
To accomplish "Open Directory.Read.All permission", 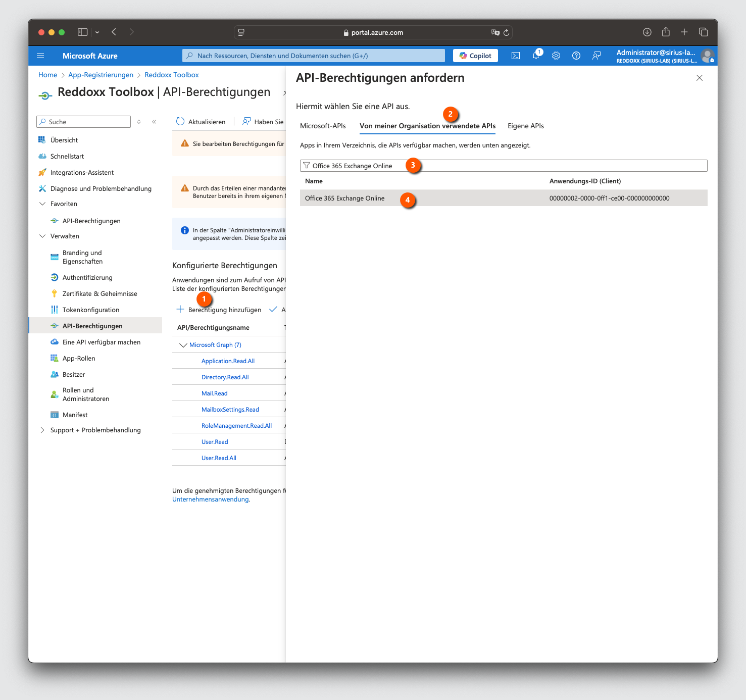I will tap(225, 377).
